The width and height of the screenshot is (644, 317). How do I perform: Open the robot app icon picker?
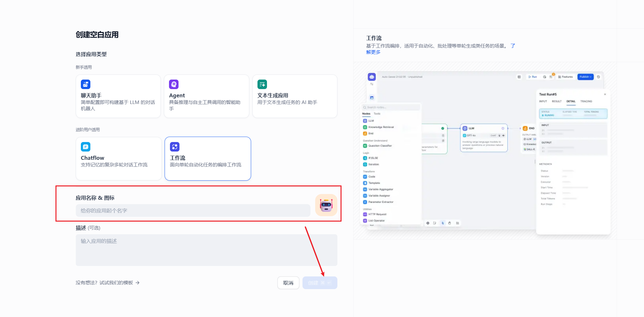[x=326, y=205]
